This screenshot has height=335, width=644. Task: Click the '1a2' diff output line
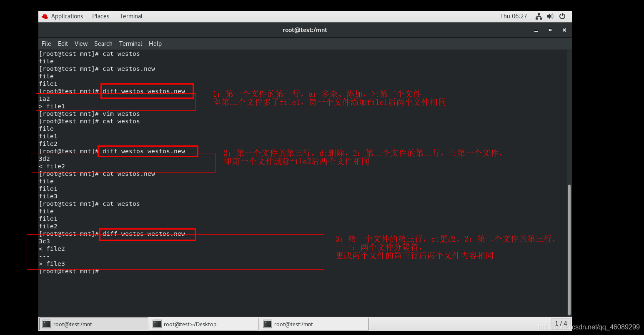pos(44,99)
